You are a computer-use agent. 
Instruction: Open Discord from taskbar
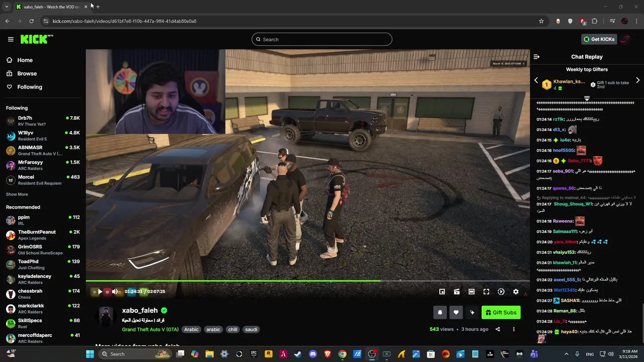[313, 354]
